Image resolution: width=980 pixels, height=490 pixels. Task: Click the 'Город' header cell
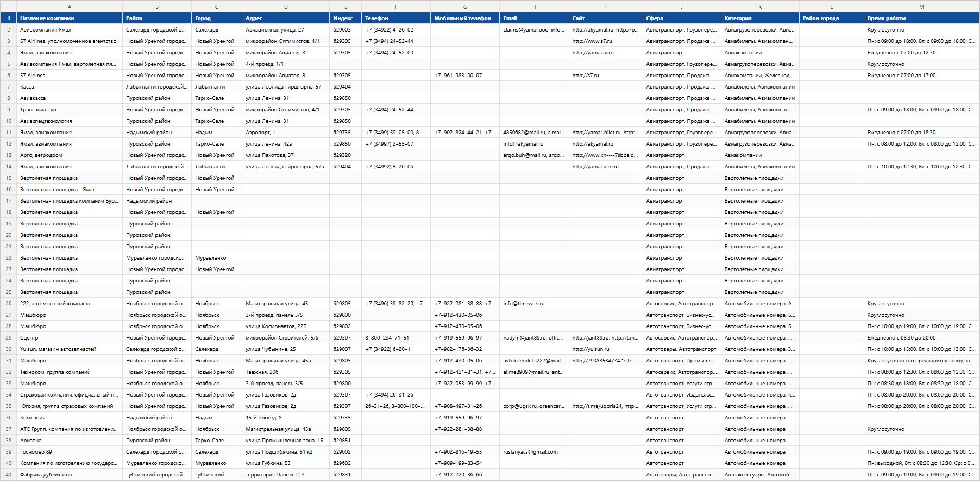217,18
